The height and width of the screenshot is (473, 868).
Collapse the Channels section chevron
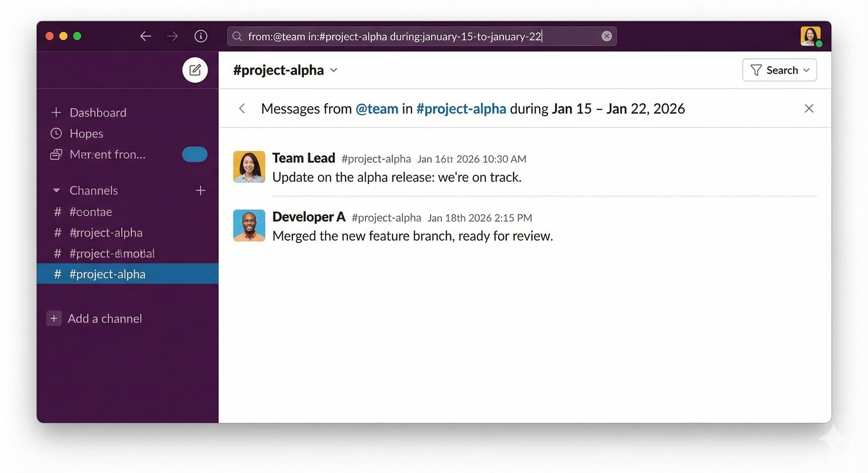click(x=57, y=191)
